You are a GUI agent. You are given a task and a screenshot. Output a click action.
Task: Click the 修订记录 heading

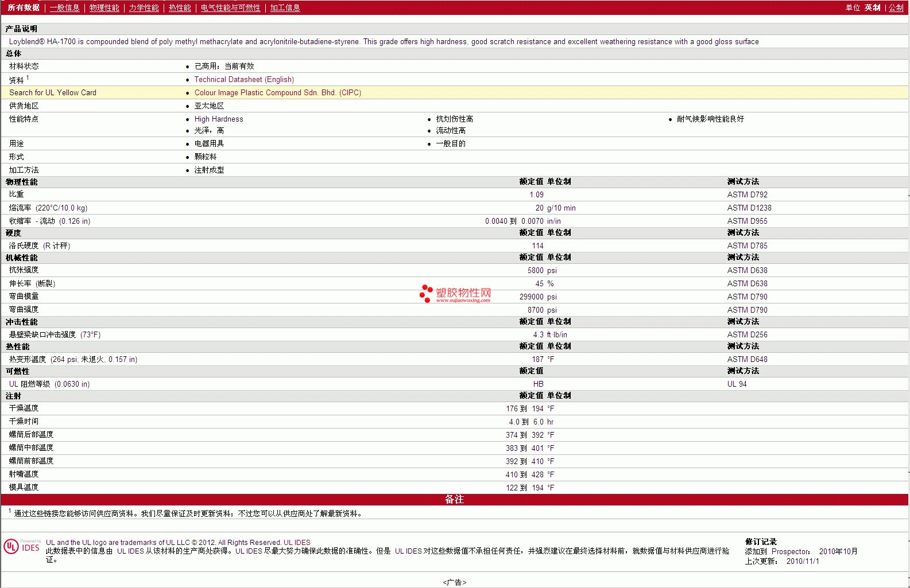[x=761, y=542]
